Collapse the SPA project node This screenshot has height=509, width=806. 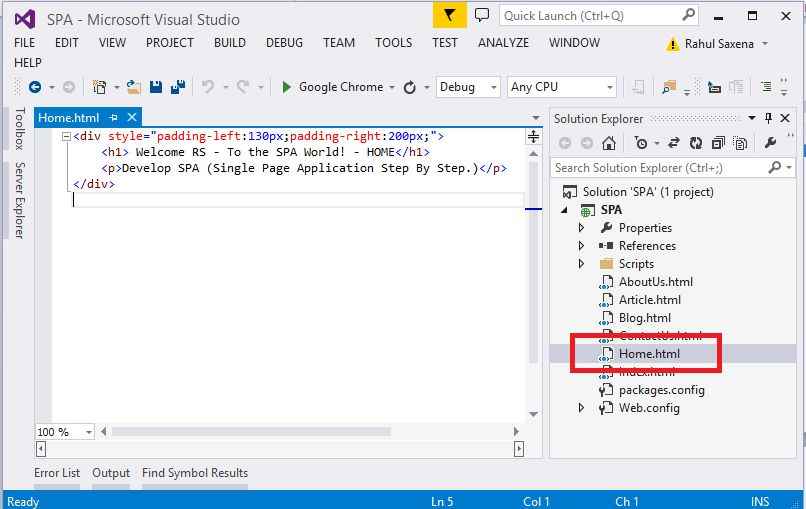click(565, 210)
